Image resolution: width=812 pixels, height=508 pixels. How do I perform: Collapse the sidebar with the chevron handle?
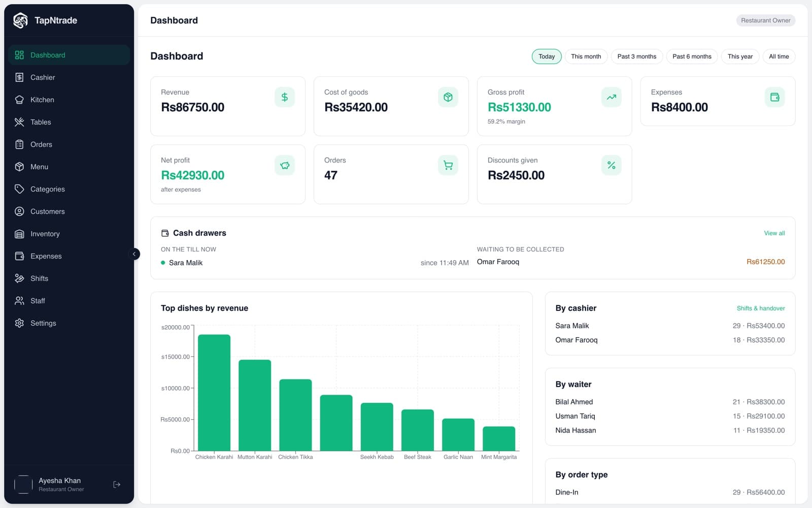click(134, 254)
